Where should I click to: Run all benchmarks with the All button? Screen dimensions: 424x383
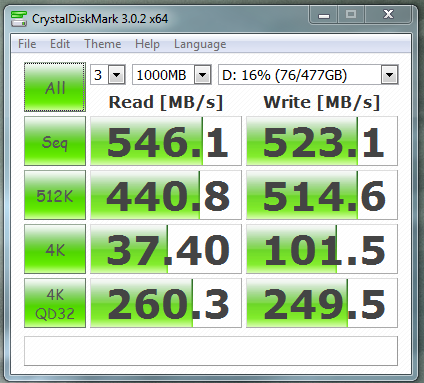[55, 87]
